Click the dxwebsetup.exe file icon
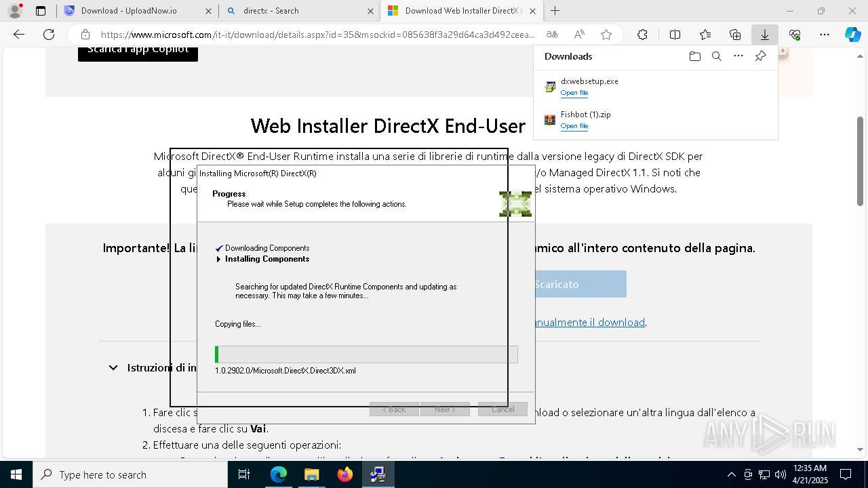 550,87
